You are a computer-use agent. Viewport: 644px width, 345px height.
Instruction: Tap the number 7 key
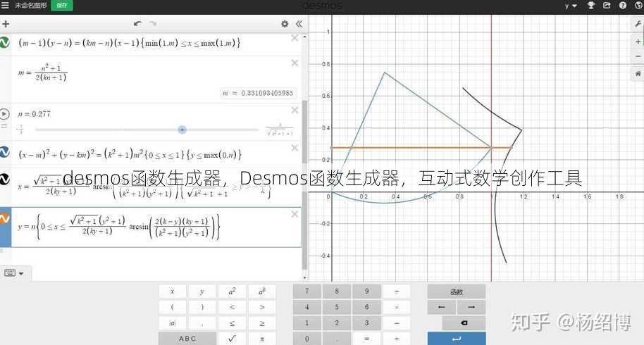306,291
